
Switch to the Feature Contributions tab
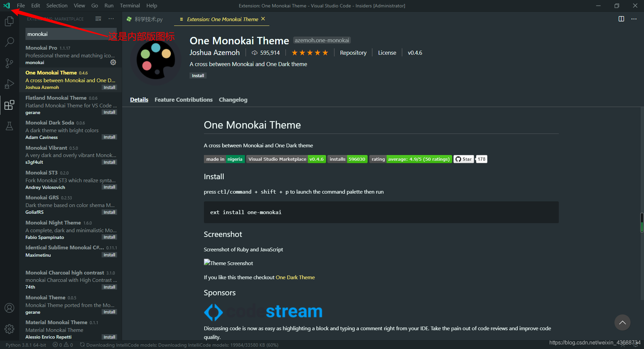pos(183,100)
